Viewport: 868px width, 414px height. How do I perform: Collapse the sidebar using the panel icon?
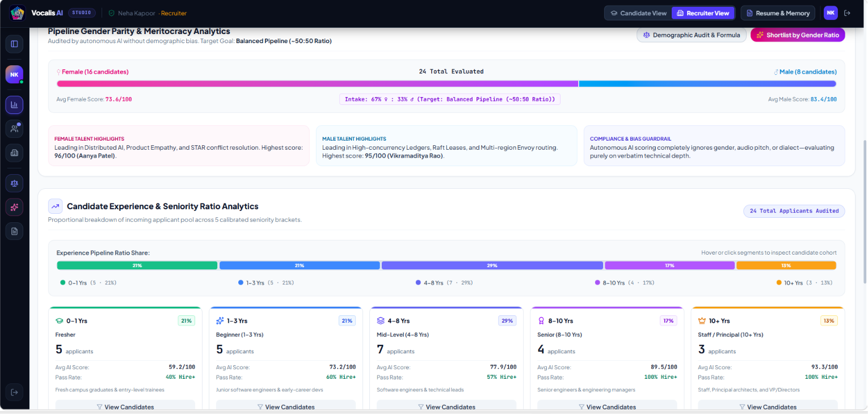click(14, 44)
